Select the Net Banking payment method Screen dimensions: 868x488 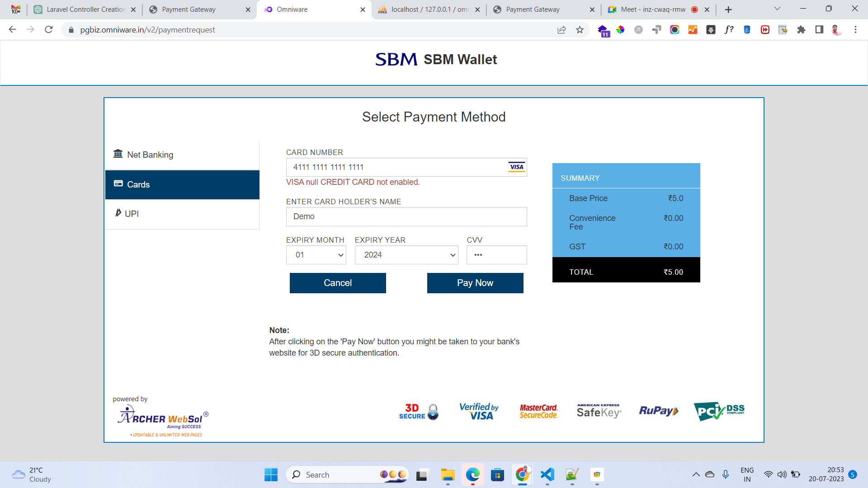coord(182,155)
